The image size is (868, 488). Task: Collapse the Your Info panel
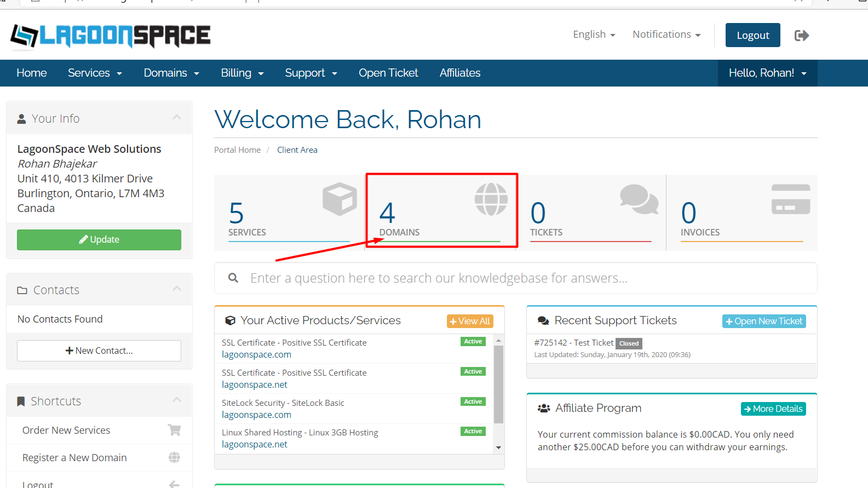click(176, 118)
